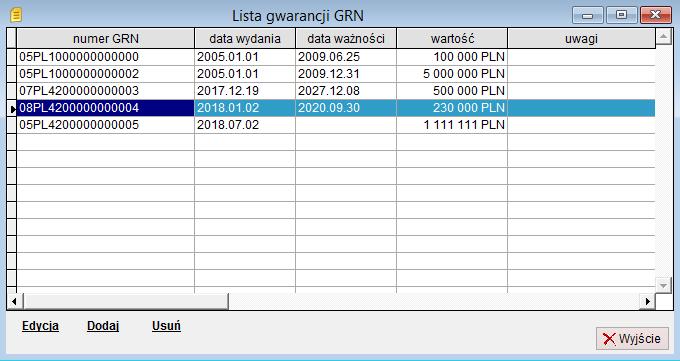The image size is (680, 361).
Task: Click expiry date 2009.06.25
Action: coord(329,57)
